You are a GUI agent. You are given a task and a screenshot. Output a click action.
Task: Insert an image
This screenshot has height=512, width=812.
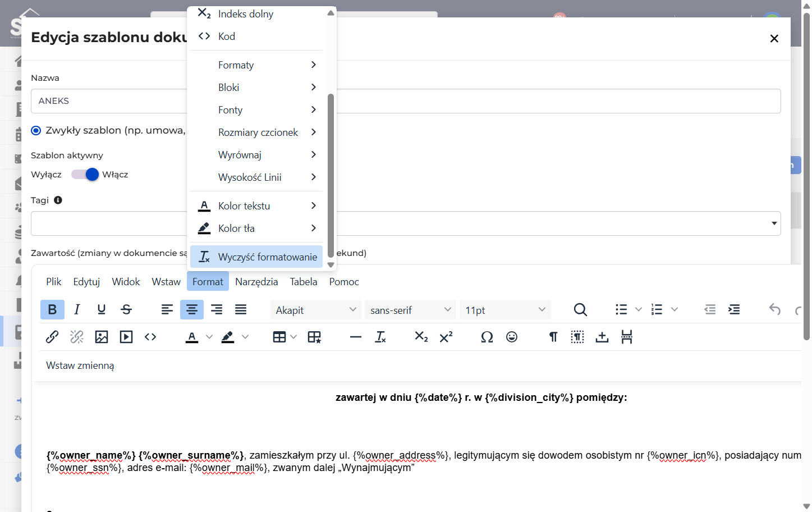102,337
